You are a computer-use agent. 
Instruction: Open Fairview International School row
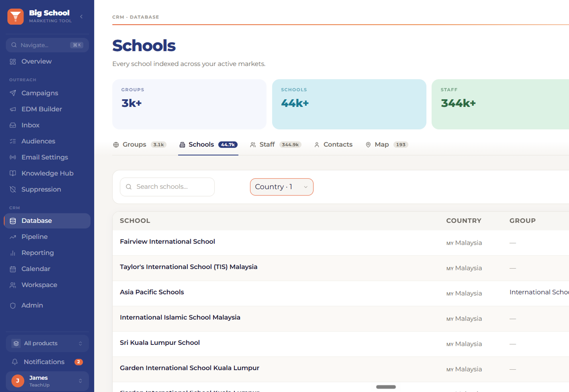tap(341, 243)
